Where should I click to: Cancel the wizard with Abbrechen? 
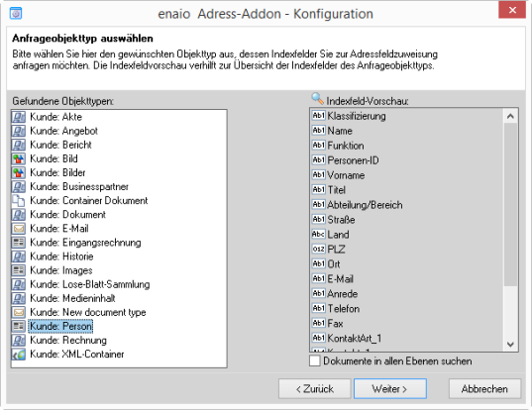(x=484, y=388)
